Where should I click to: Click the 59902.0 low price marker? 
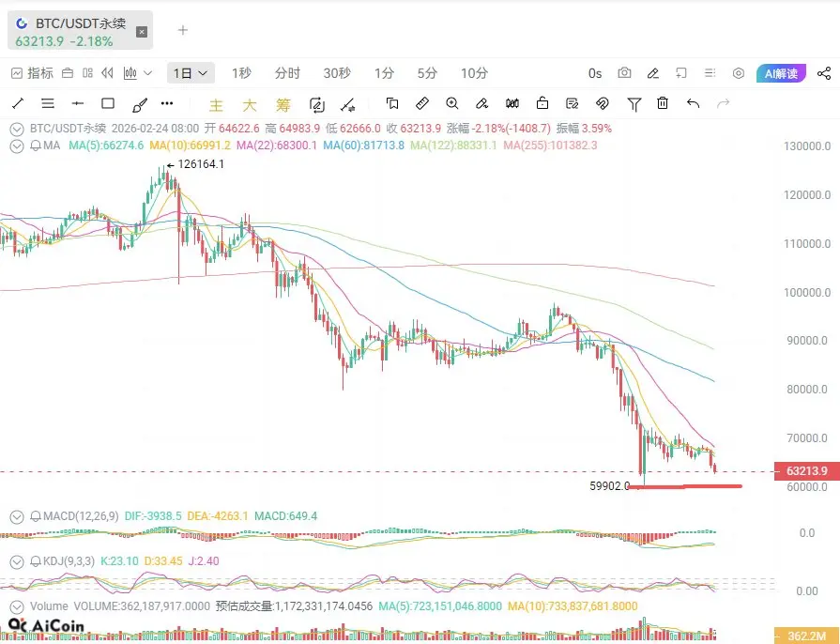(610, 486)
